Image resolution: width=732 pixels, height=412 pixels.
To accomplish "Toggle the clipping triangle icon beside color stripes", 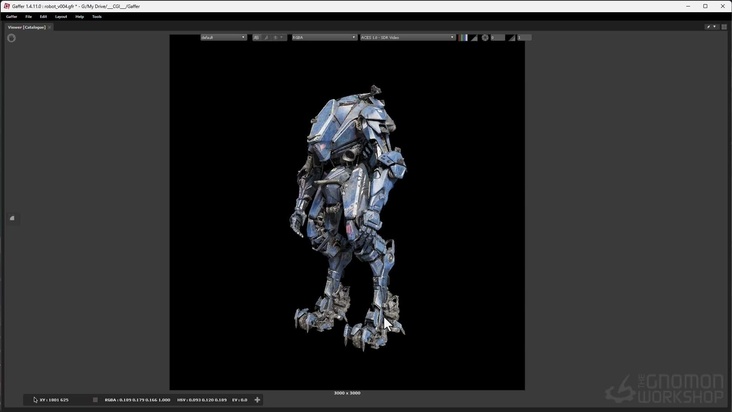I will pyautogui.click(x=474, y=37).
